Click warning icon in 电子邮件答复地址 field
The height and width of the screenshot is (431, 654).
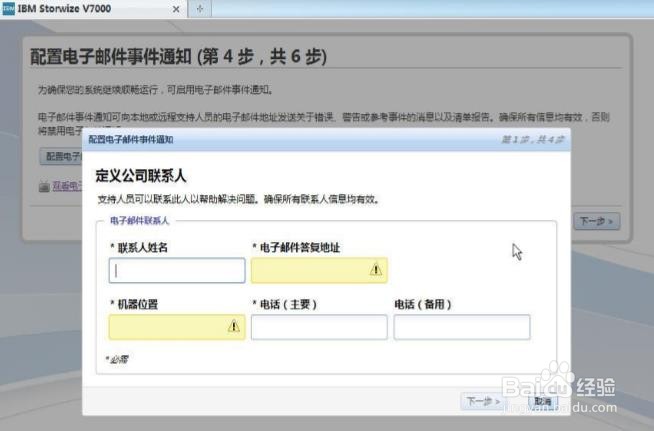[375, 270]
